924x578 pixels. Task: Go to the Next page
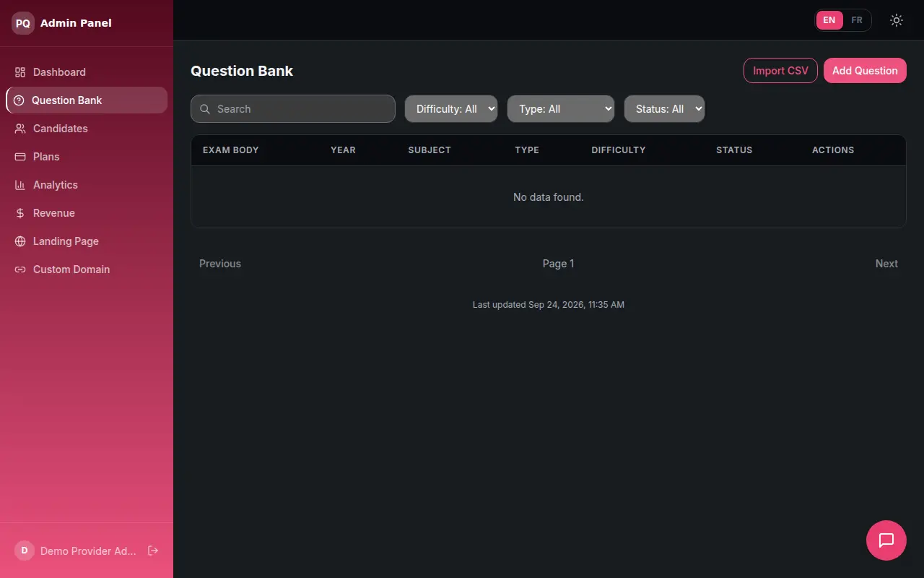click(886, 264)
